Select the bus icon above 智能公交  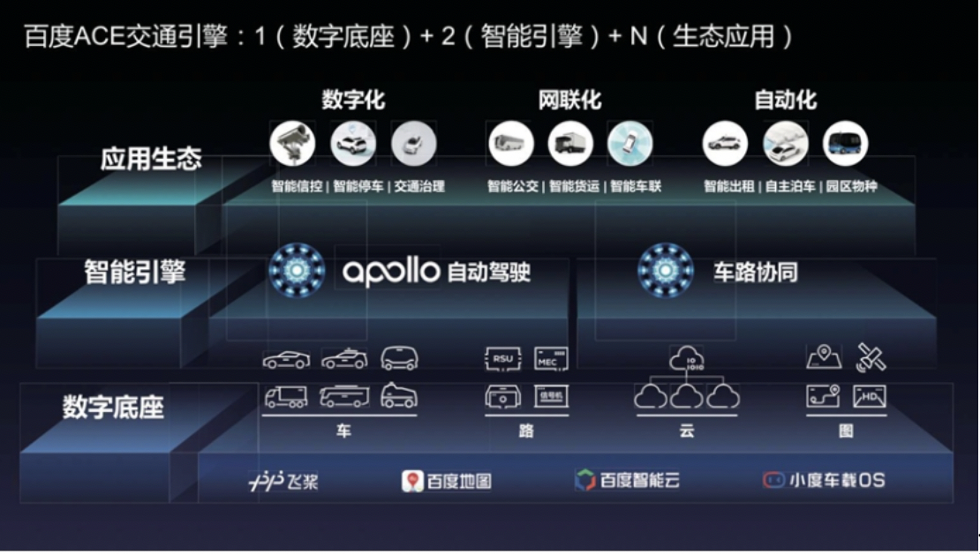coord(511,144)
